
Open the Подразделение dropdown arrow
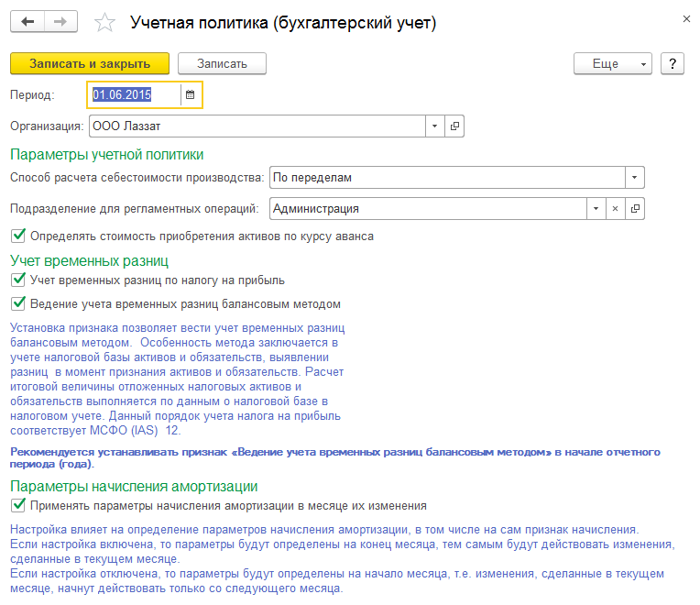point(596,209)
